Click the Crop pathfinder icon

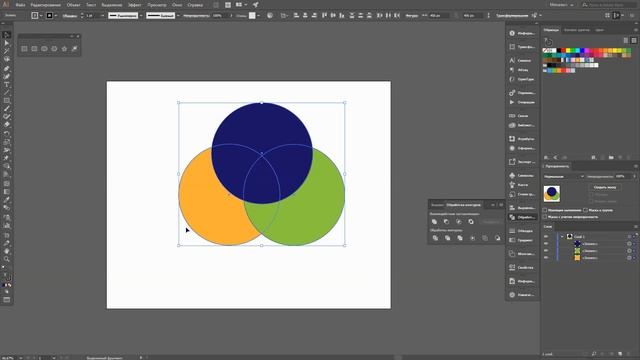473,238
